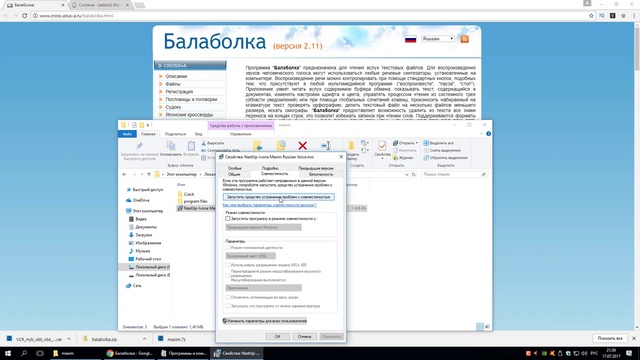Image resolution: width=640 pixels, height=360 pixels.
Task: Enable run in compatibility mode checkbox
Action: pos(228,219)
